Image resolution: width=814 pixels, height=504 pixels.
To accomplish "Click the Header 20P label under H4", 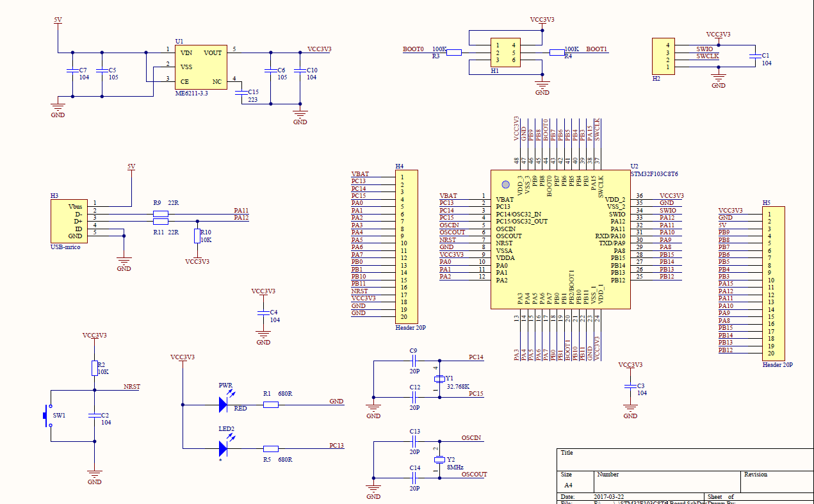I will click(x=411, y=327).
